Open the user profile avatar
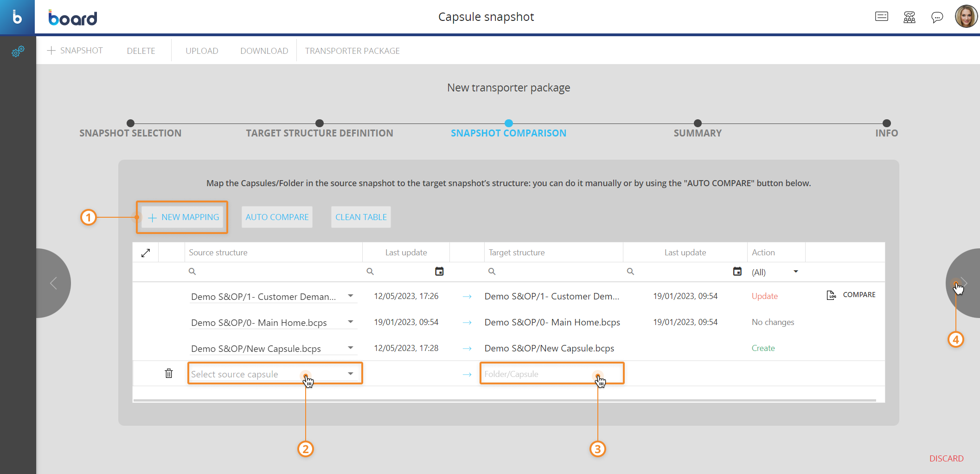The width and height of the screenshot is (980, 474). 966,16
